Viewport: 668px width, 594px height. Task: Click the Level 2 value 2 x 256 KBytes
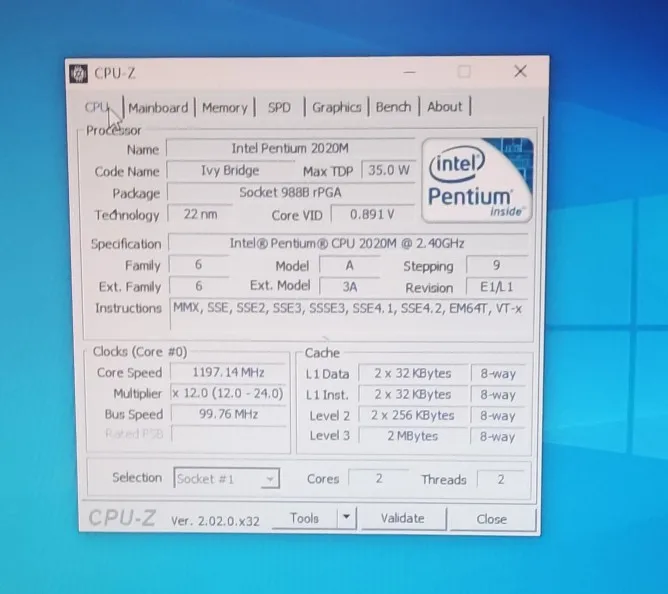pos(413,415)
